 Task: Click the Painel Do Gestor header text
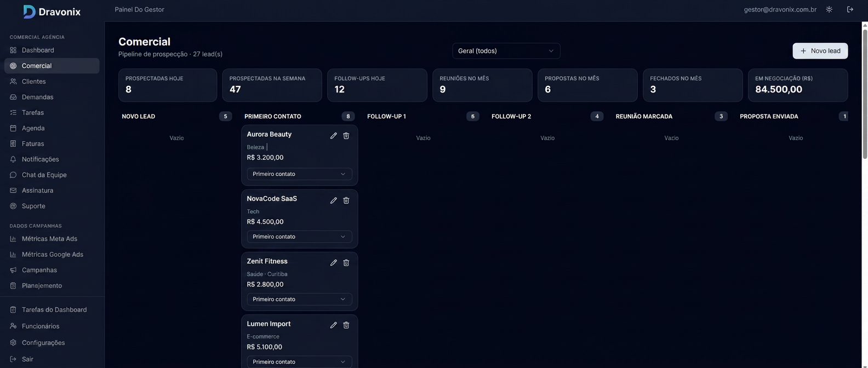(x=139, y=9)
